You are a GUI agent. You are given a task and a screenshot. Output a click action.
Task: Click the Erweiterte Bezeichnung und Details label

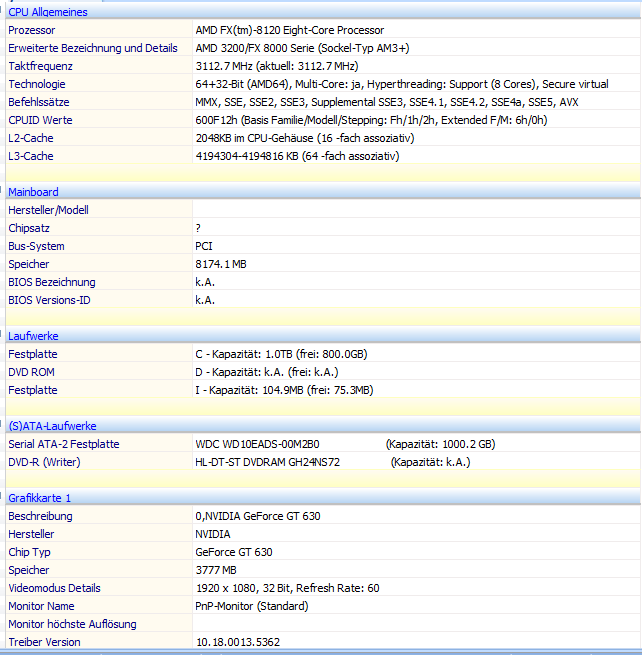93,48
